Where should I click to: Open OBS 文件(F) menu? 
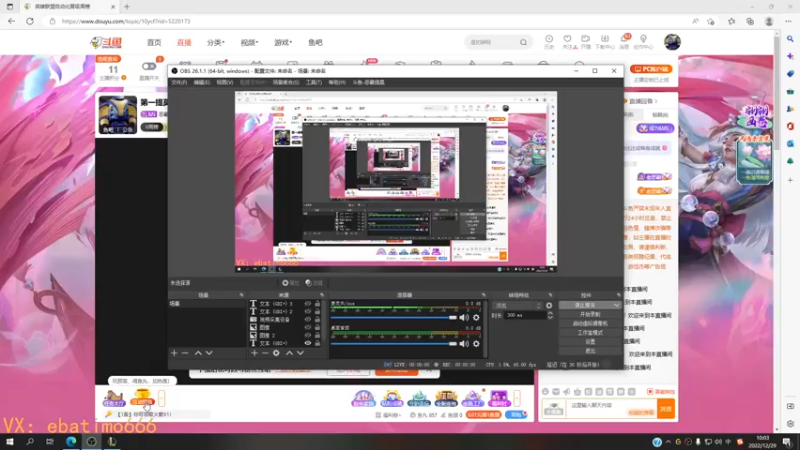tap(179, 82)
